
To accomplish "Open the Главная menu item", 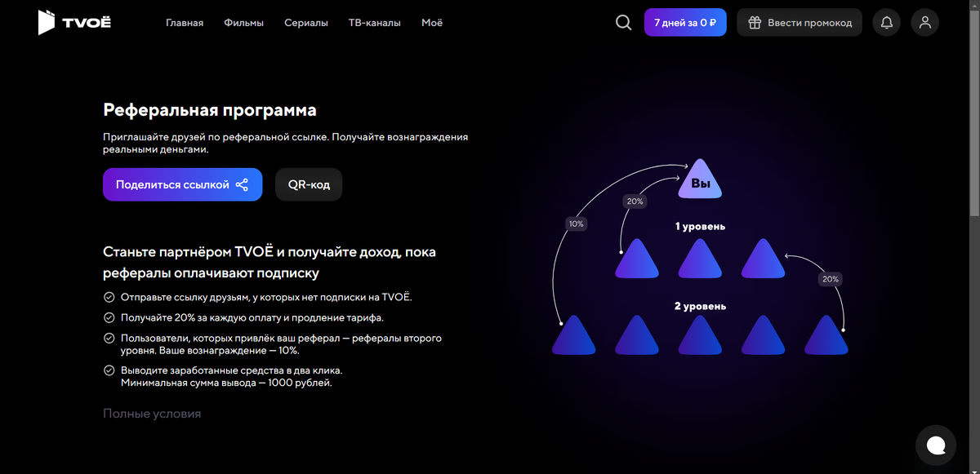I will pos(184,22).
